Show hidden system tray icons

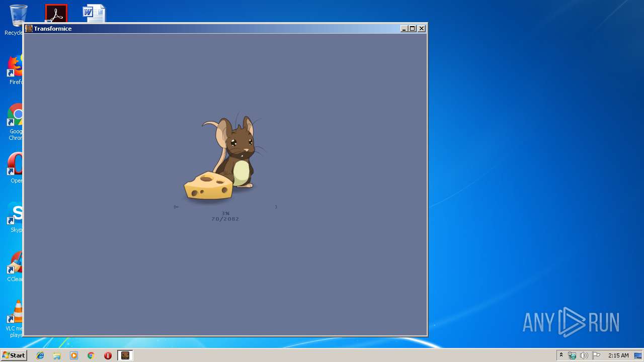561,355
